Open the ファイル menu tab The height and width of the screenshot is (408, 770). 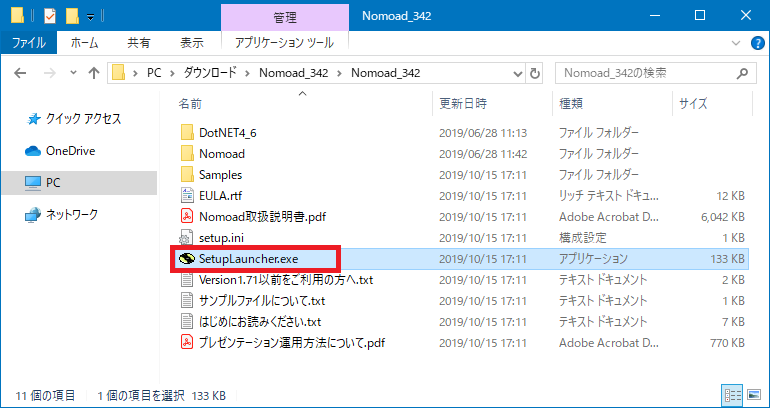(x=28, y=43)
